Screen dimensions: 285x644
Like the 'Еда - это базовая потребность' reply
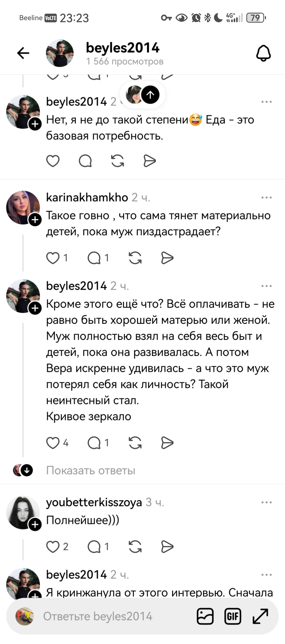[53, 161]
